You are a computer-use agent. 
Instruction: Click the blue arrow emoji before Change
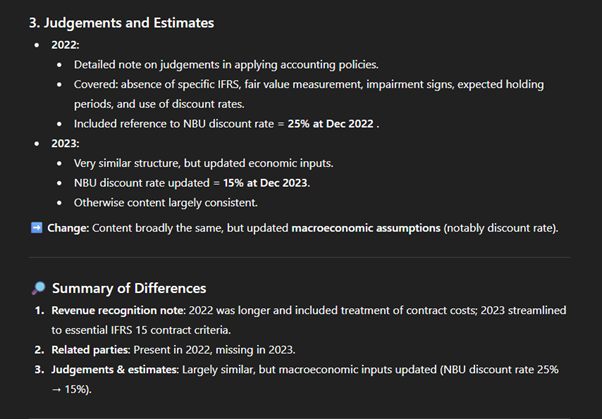click(38, 228)
